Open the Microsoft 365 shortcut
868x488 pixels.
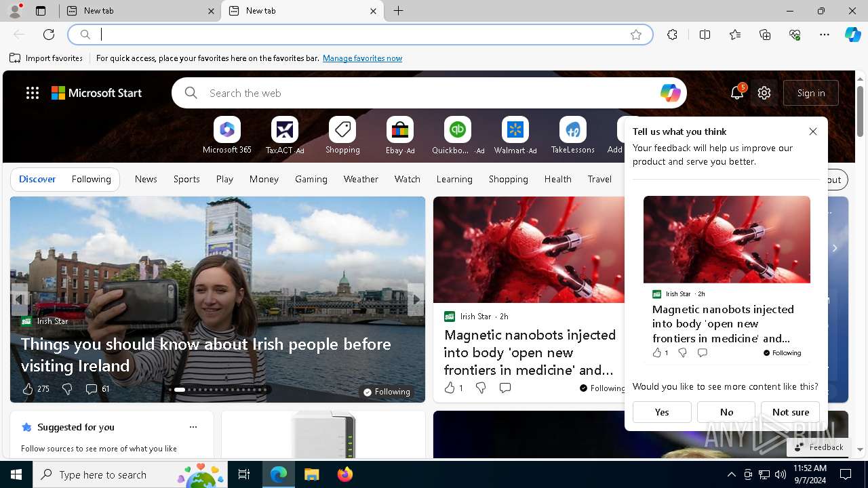(227, 136)
